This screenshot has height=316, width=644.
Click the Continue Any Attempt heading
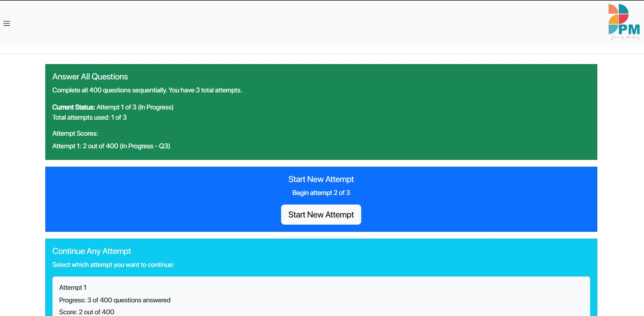(91, 251)
